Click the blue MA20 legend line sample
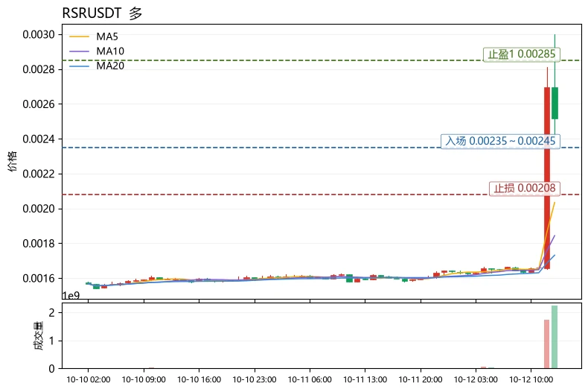 (x=79, y=66)
